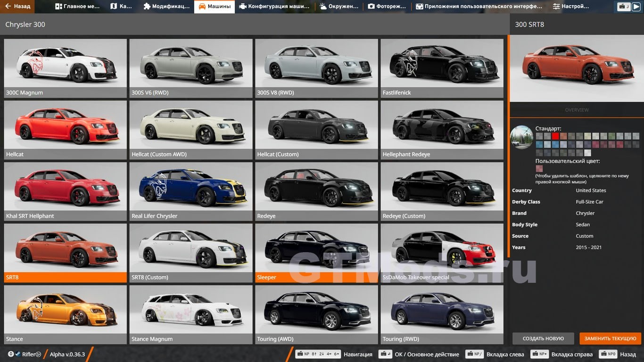This screenshot has width=644, height=362.
Task: Click the Sedan body style value
Action: 583,225
